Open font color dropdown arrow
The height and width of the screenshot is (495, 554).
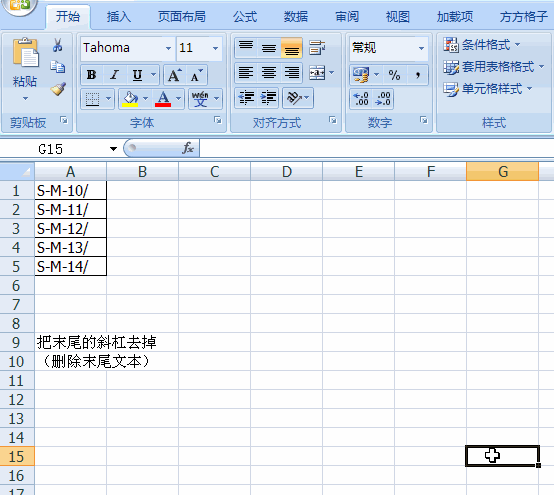point(178,99)
